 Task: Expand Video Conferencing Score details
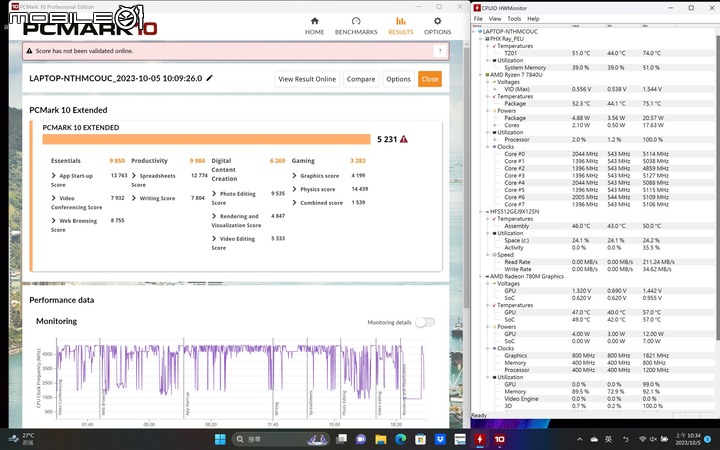53,198
